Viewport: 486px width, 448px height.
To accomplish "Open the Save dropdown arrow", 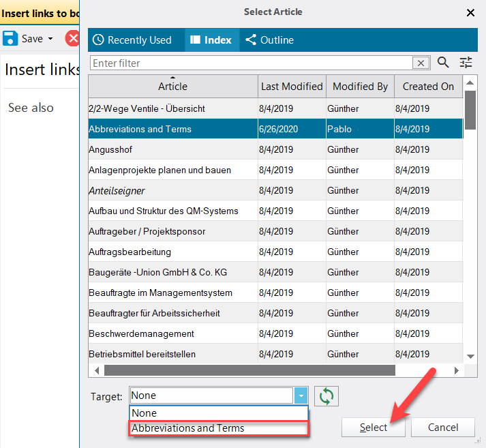I will (50, 39).
